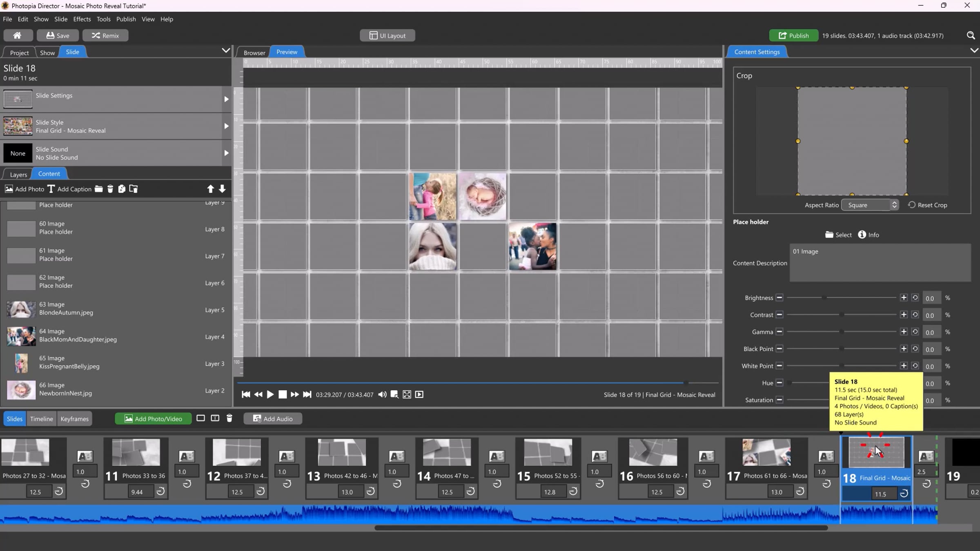Switch to split slide view icon
980x551 pixels.
215,418
